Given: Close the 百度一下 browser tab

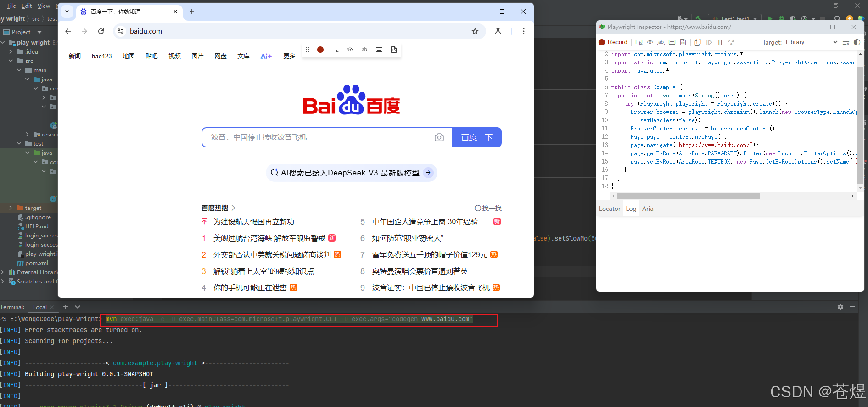Looking at the screenshot, I should tap(175, 11).
